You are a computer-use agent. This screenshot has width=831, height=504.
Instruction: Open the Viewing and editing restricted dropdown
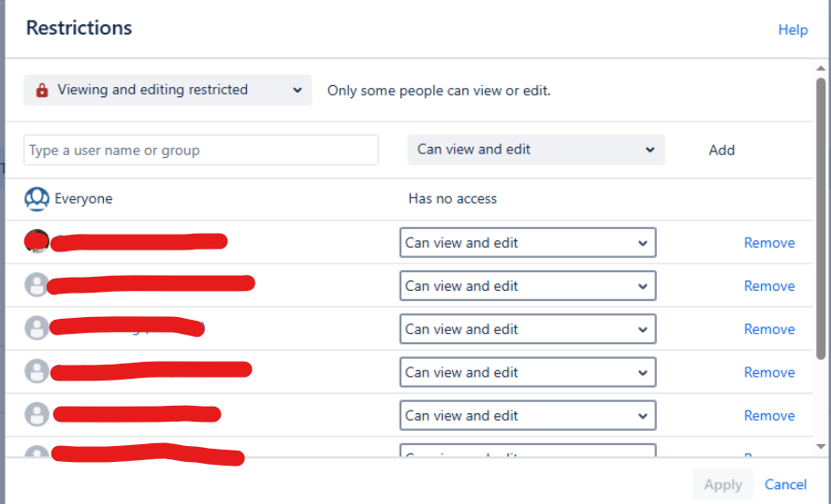click(168, 90)
